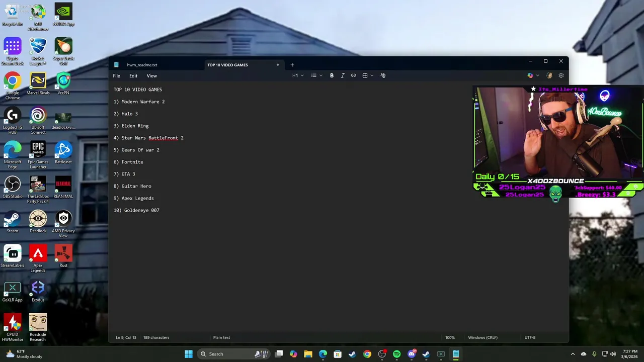Launch Battle.net desktop shortcut
This screenshot has width=644, height=362.
[63, 153]
